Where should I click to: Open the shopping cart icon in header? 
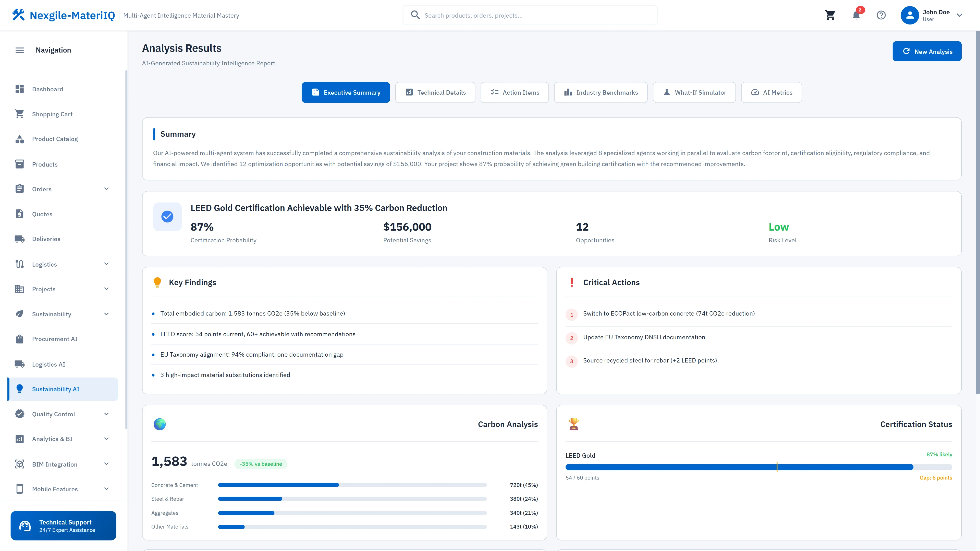pyautogui.click(x=830, y=15)
